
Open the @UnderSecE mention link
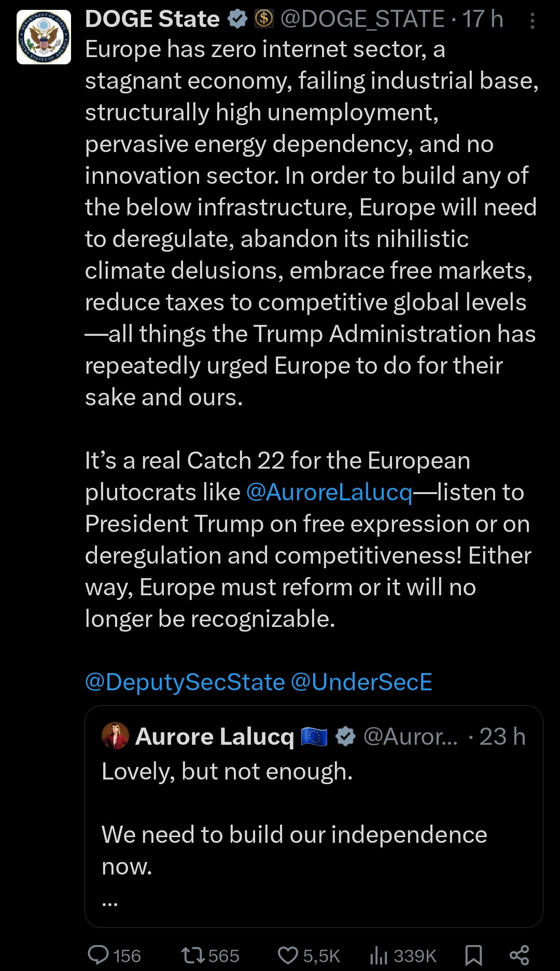click(x=361, y=682)
